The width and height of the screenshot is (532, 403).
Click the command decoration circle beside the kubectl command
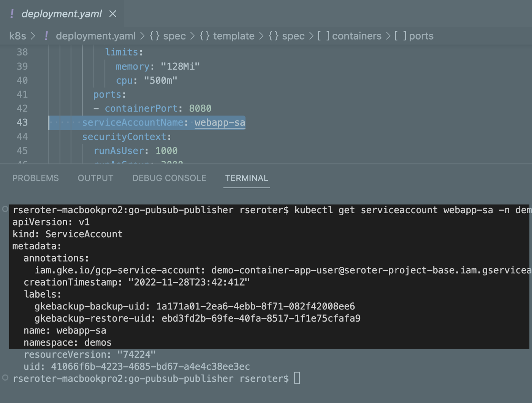pyautogui.click(x=5, y=209)
